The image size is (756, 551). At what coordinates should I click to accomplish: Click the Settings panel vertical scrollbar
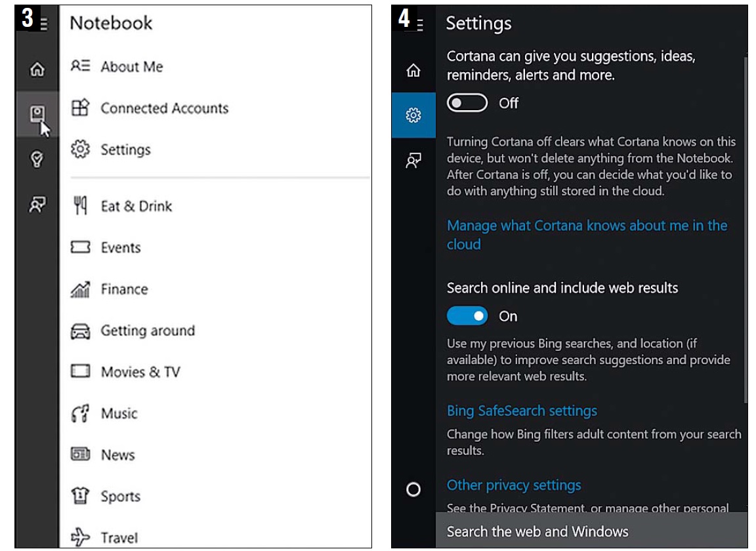[745, 230]
